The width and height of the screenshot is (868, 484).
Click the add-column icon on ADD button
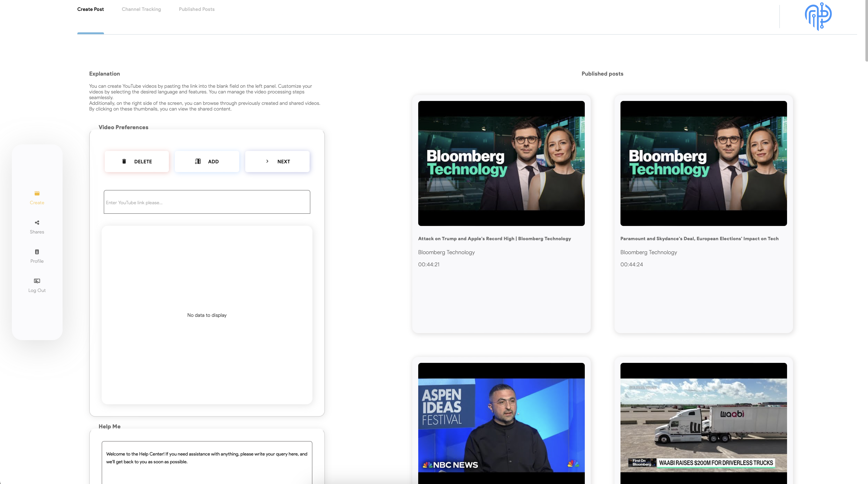(x=198, y=161)
